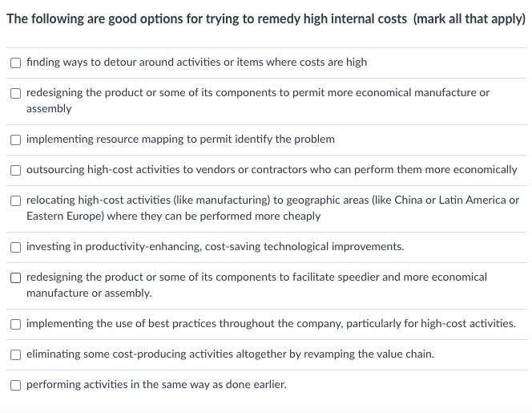This screenshot has height=413, width=532.
Task: Tick checkbox for 'permit more economical manufacture'
Action: 15,93
